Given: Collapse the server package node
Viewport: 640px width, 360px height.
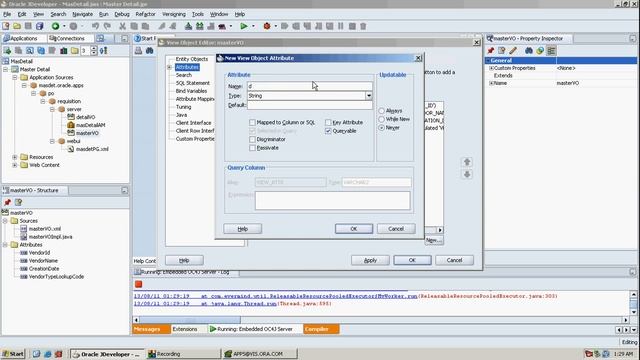Looking at the screenshot, I should pyautogui.click(x=52, y=109).
